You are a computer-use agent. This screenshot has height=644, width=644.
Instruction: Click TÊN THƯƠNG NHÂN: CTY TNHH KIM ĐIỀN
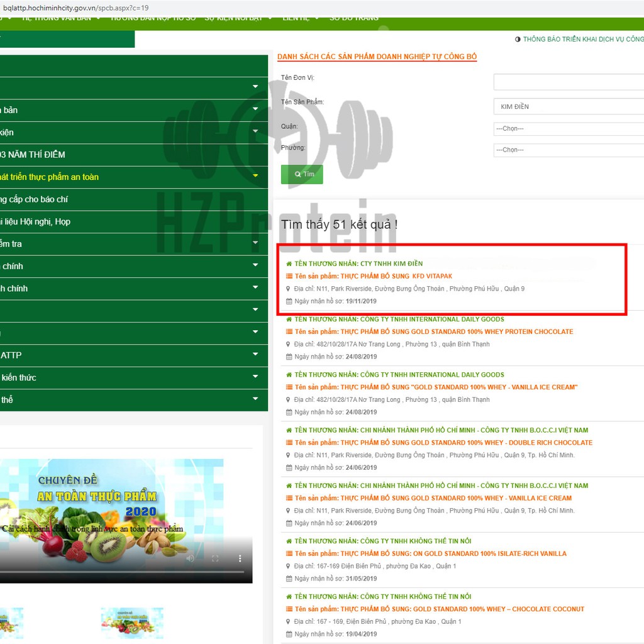(358, 264)
